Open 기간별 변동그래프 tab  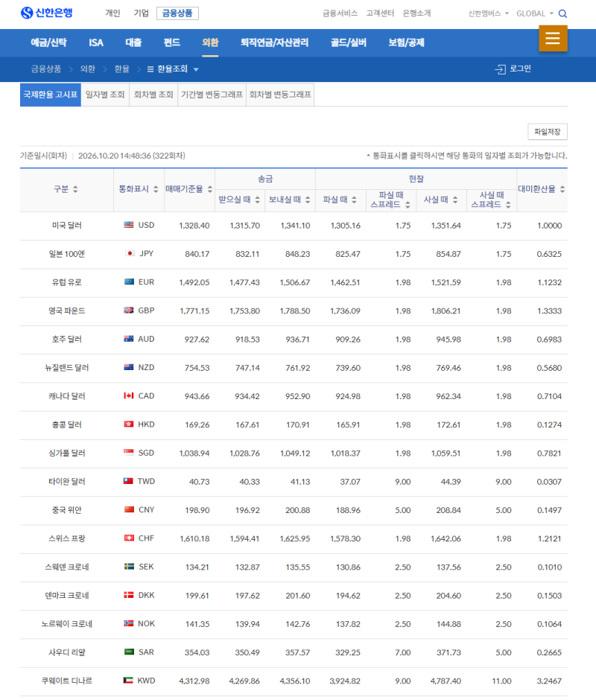pyautogui.click(x=212, y=95)
